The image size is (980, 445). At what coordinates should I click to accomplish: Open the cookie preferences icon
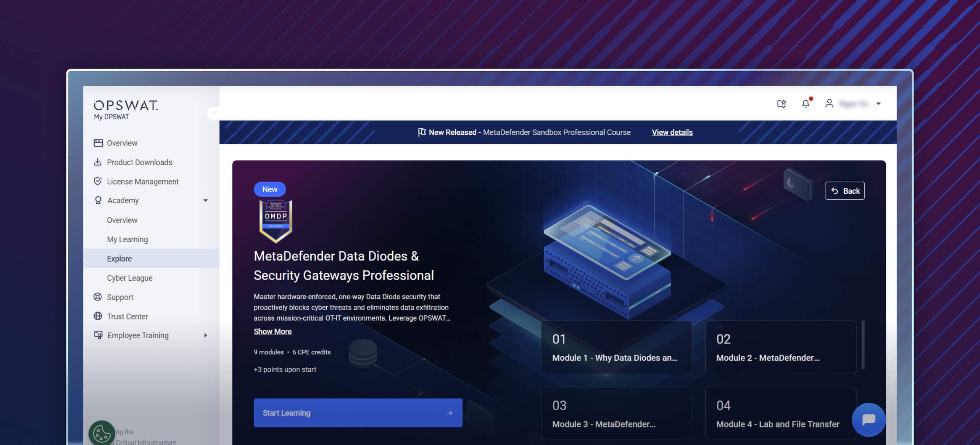[x=102, y=433]
